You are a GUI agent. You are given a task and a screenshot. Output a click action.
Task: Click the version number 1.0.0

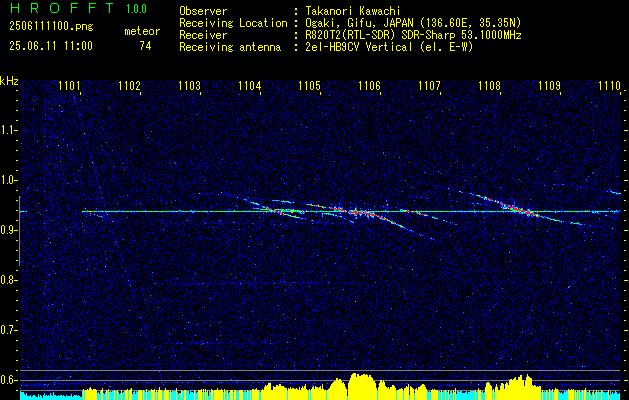(136, 8)
